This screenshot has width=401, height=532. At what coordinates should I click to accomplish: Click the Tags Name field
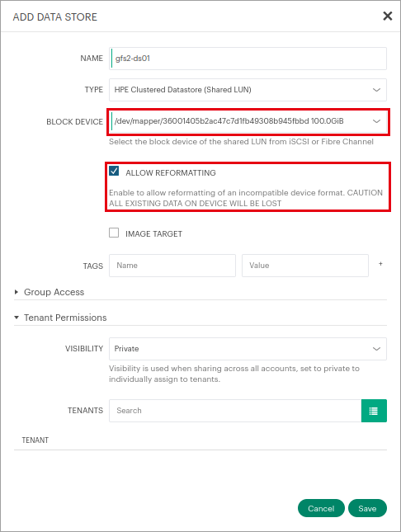pyautogui.click(x=172, y=266)
